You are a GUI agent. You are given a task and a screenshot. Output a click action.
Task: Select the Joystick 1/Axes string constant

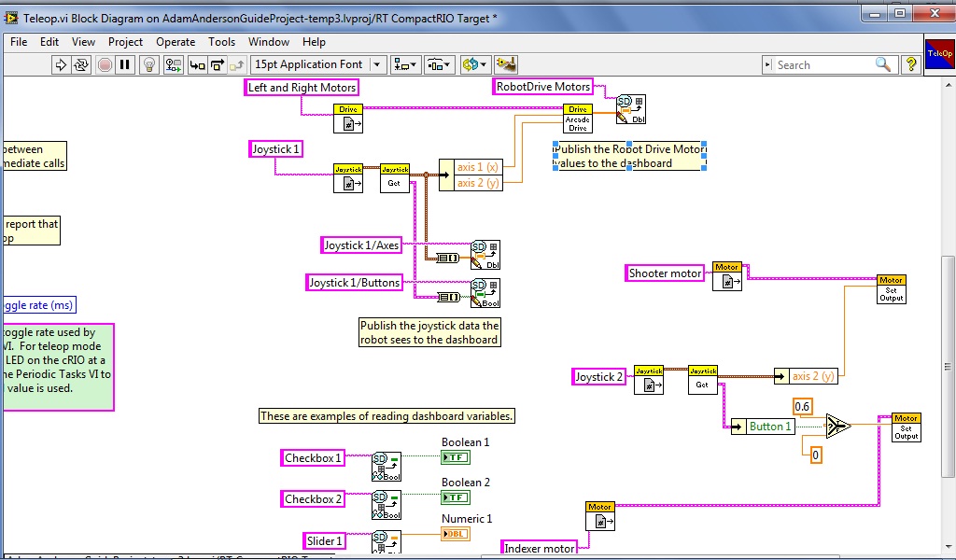361,245
